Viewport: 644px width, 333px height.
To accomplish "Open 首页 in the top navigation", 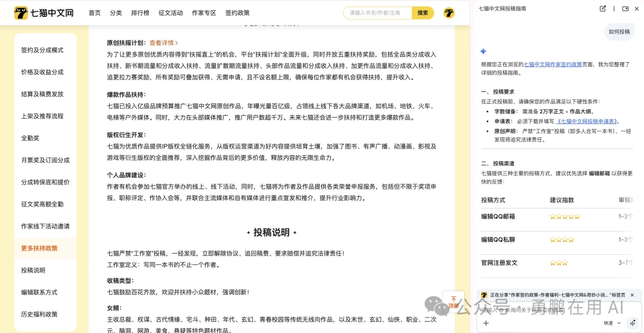I will pyautogui.click(x=94, y=13).
